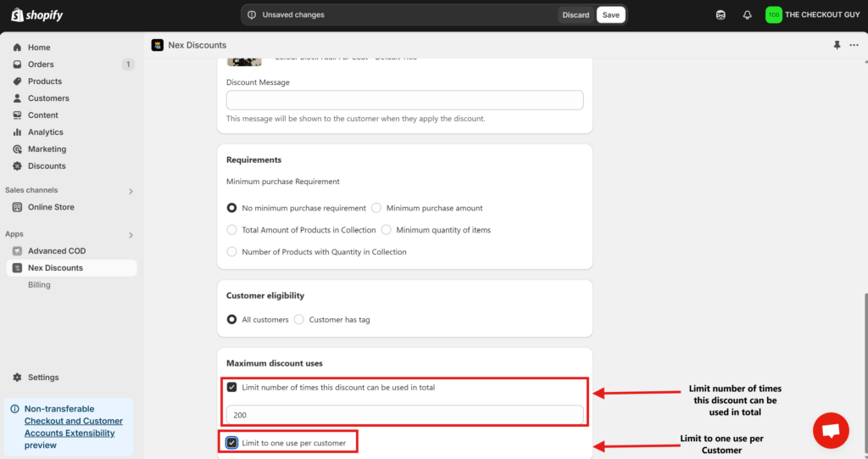Click the Unsaved changes alert icon
Viewport: 868px width, 459px height.
(x=252, y=15)
